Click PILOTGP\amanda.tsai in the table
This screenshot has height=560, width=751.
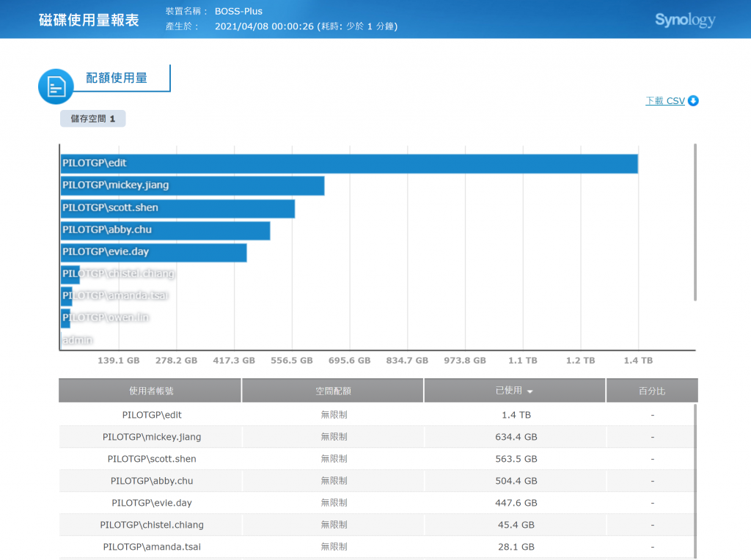click(x=152, y=547)
